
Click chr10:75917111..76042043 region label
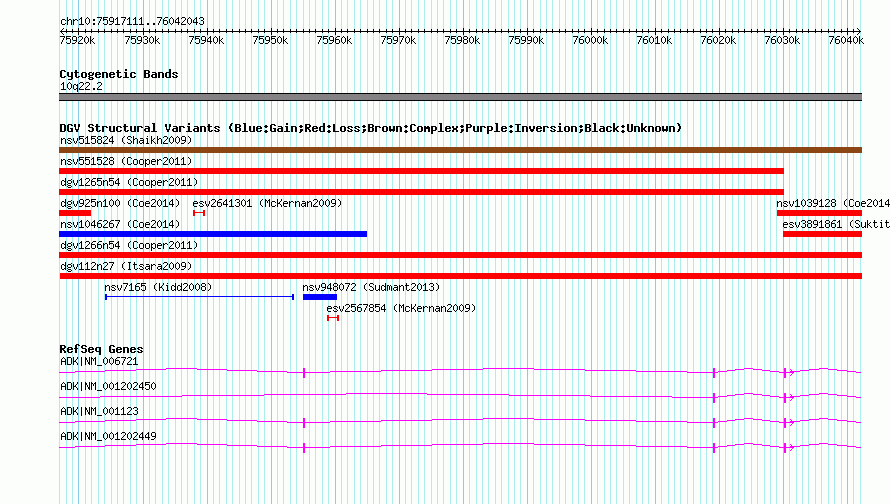coord(132,21)
